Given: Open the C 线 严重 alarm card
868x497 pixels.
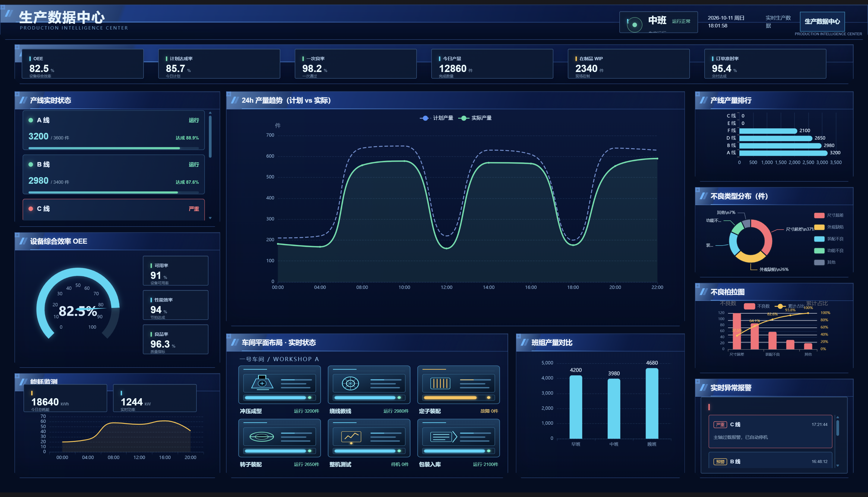Looking at the screenshot, I should pyautogui.click(x=770, y=431).
